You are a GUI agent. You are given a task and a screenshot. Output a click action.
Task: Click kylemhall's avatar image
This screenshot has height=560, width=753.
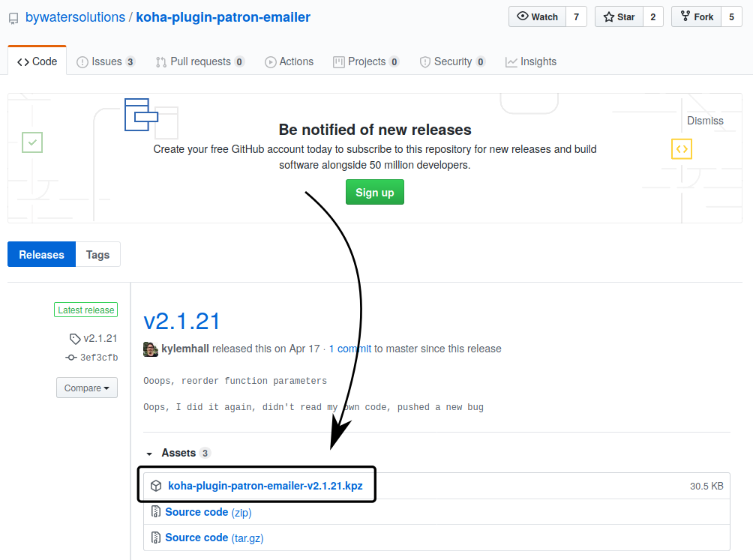(x=151, y=349)
